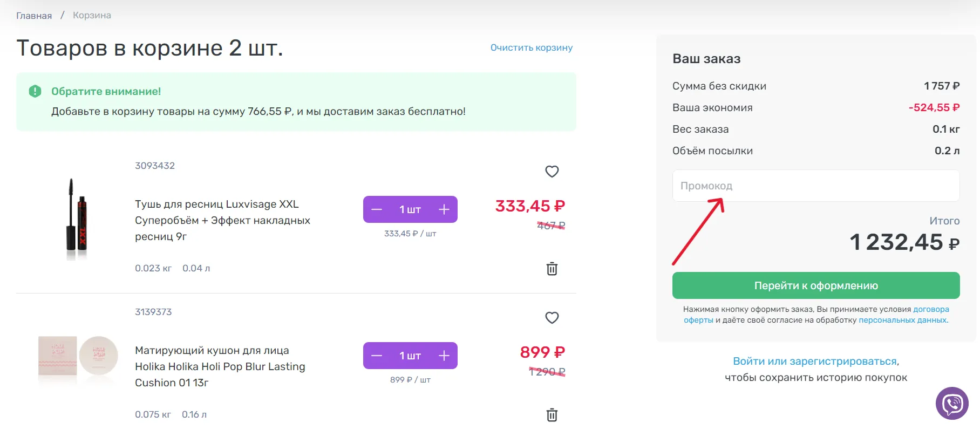This screenshot has width=980, height=443.
Task: Add Luxvisage mascara to favorites heart
Action: coord(552,172)
